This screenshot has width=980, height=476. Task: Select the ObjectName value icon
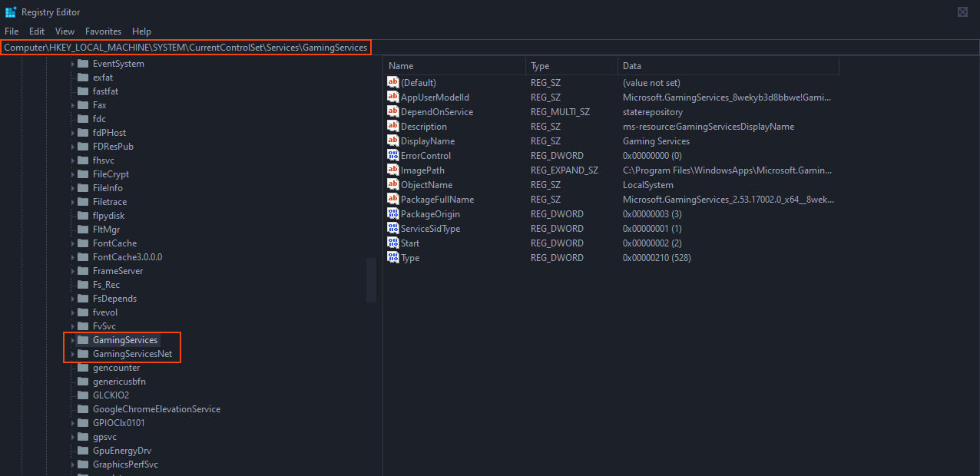tap(393, 184)
